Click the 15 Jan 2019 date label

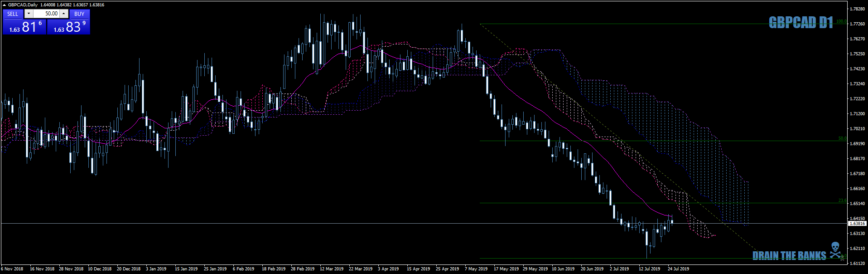[x=186, y=269]
